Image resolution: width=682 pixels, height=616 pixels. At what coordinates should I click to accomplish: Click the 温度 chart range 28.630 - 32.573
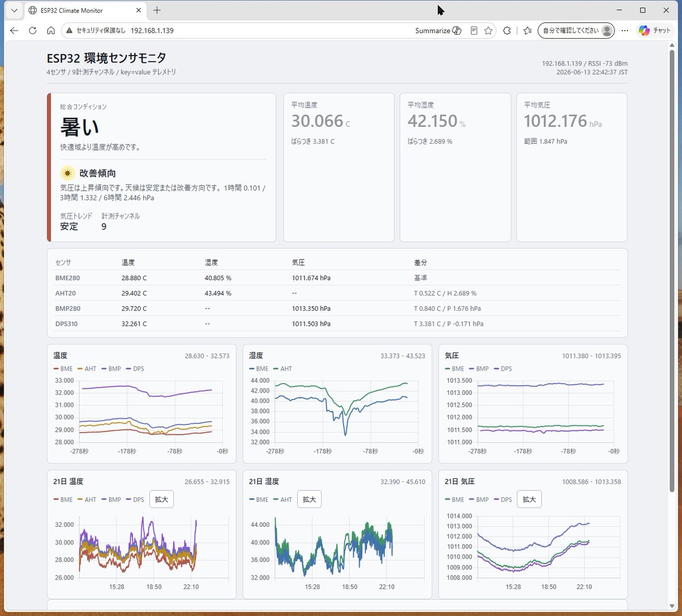point(207,356)
